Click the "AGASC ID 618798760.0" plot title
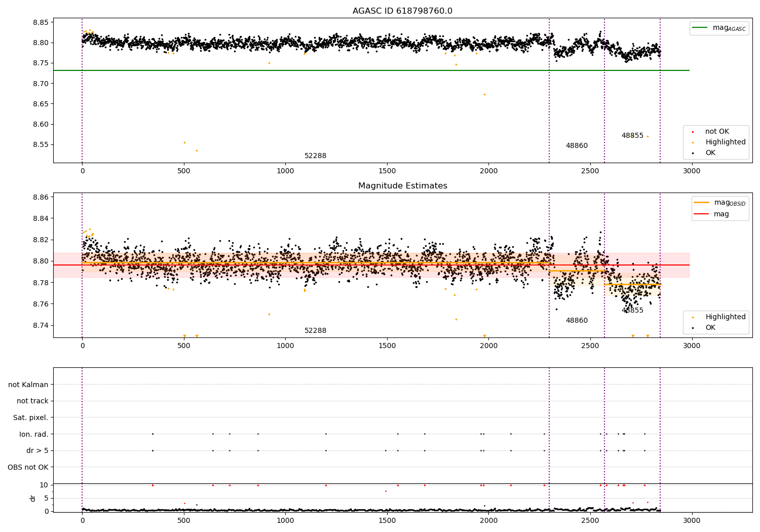This screenshot has height=532, width=760. [x=402, y=11]
